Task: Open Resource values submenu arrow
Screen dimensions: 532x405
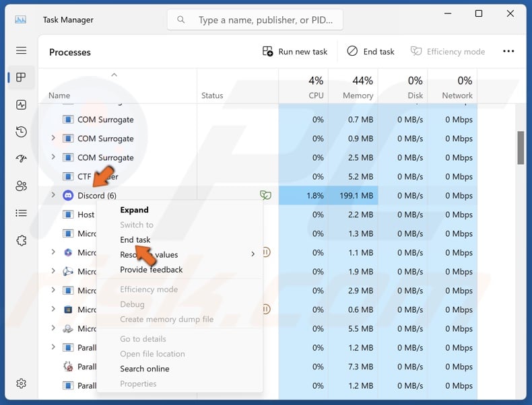Action: coord(253,254)
